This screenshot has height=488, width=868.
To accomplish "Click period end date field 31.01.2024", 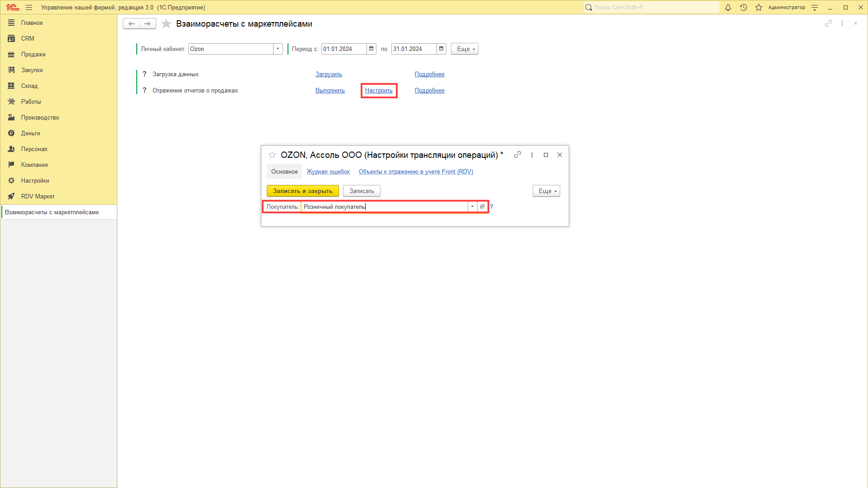I will point(414,49).
